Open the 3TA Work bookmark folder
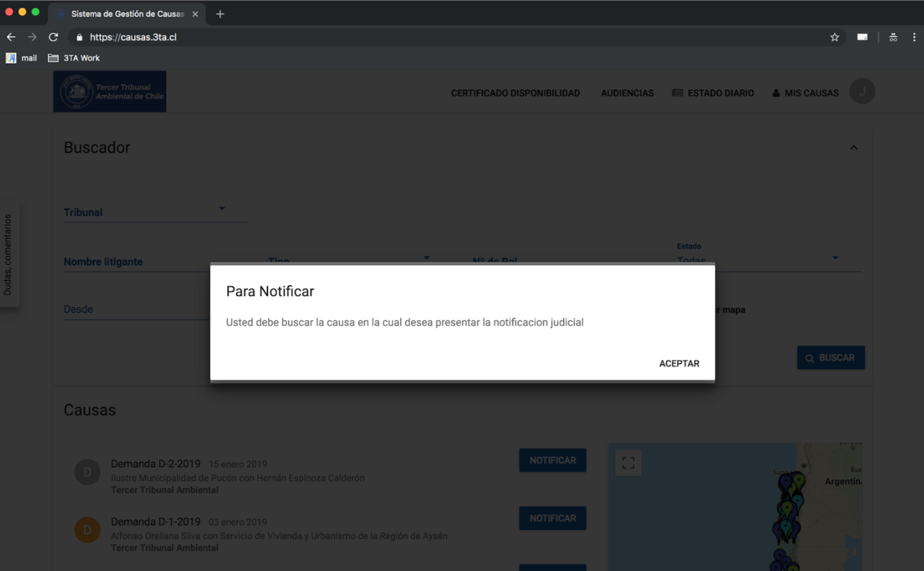Screen dimensions: 924x571 coord(74,58)
